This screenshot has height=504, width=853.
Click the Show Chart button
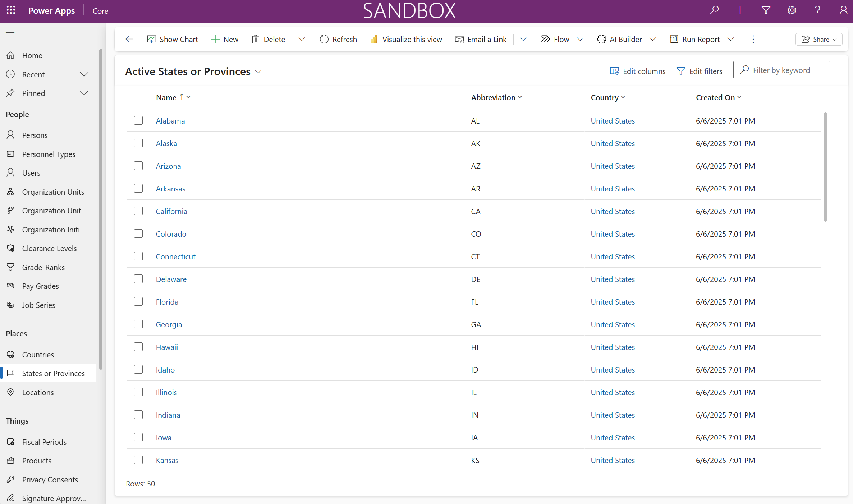173,39
